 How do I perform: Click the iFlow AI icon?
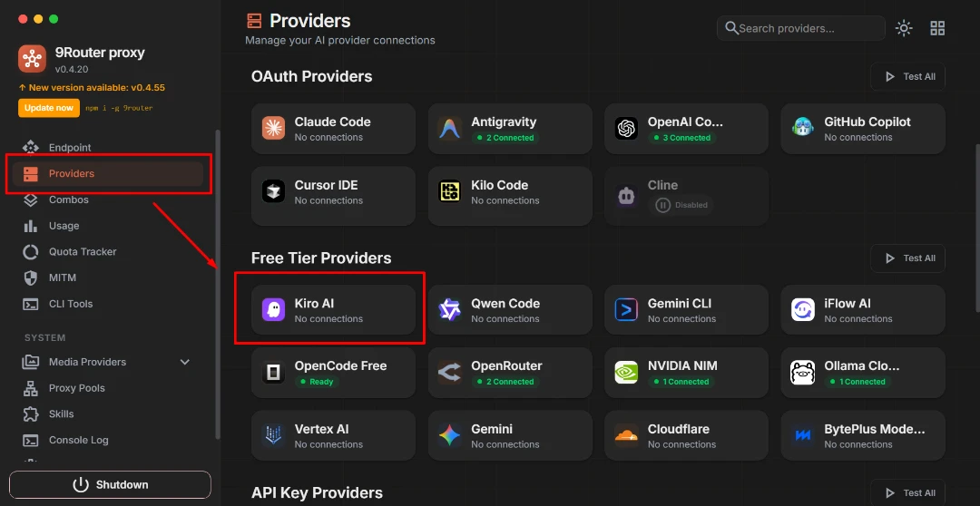[802, 310]
